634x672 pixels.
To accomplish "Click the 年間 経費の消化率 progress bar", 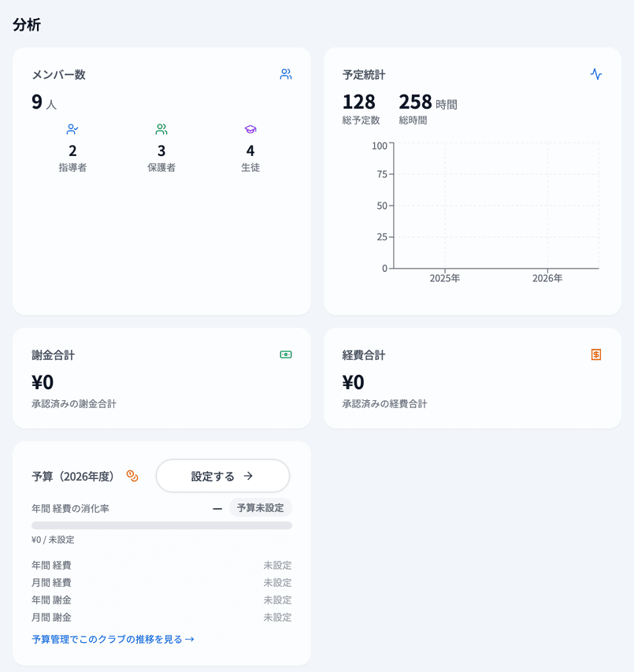I will [162, 525].
